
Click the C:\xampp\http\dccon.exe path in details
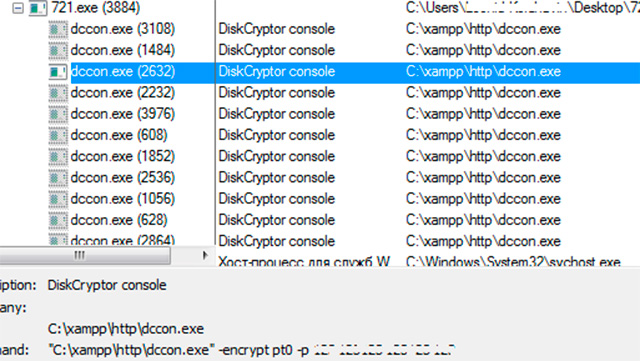[x=126, y=329]
